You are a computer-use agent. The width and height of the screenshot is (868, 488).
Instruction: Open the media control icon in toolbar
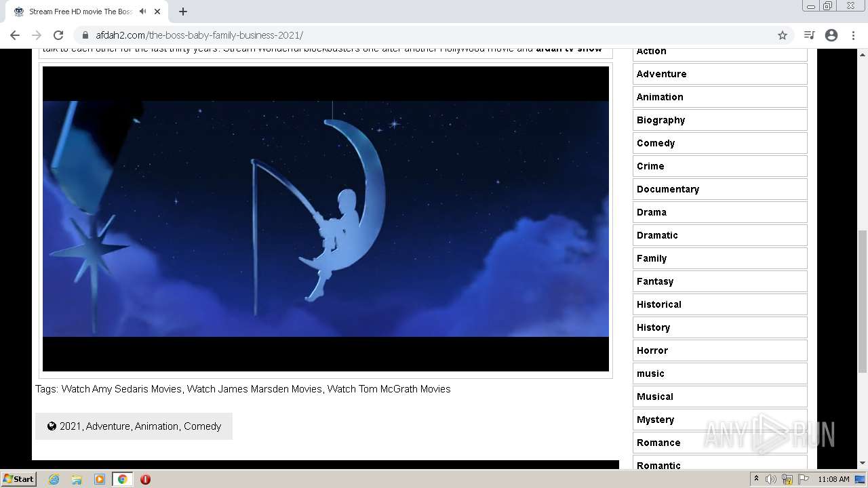809,35
